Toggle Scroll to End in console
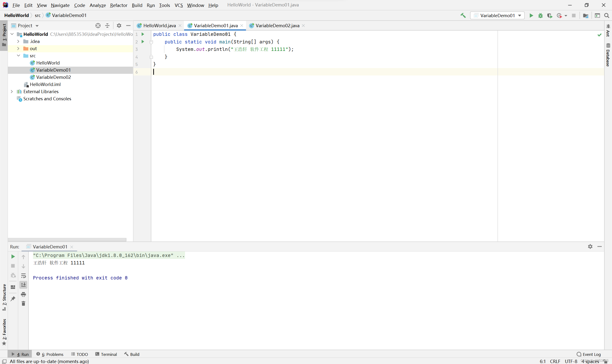612x364 pixels. click(x=23, y=285)
